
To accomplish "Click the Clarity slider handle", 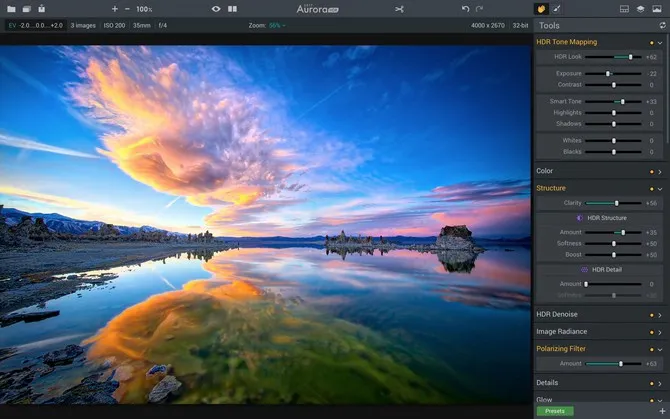I will click(616, 203).
